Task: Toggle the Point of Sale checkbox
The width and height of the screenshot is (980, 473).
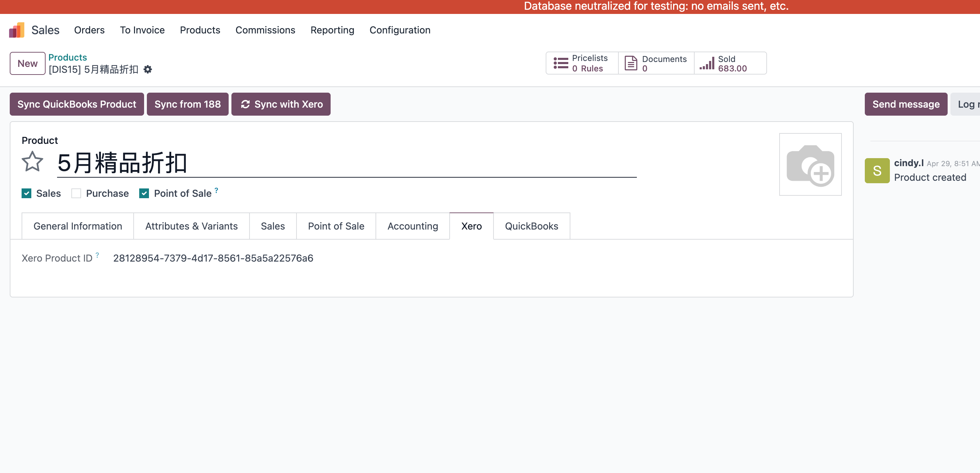Action: tap(144, 193)
